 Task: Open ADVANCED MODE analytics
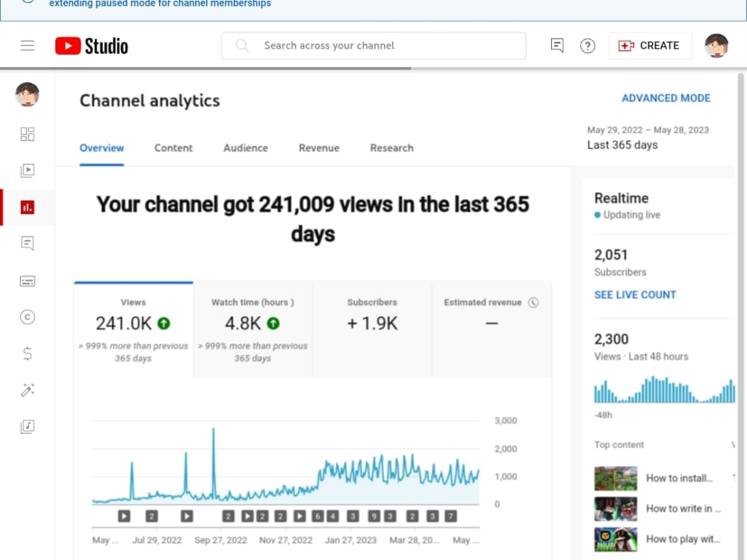pos(666,98)
